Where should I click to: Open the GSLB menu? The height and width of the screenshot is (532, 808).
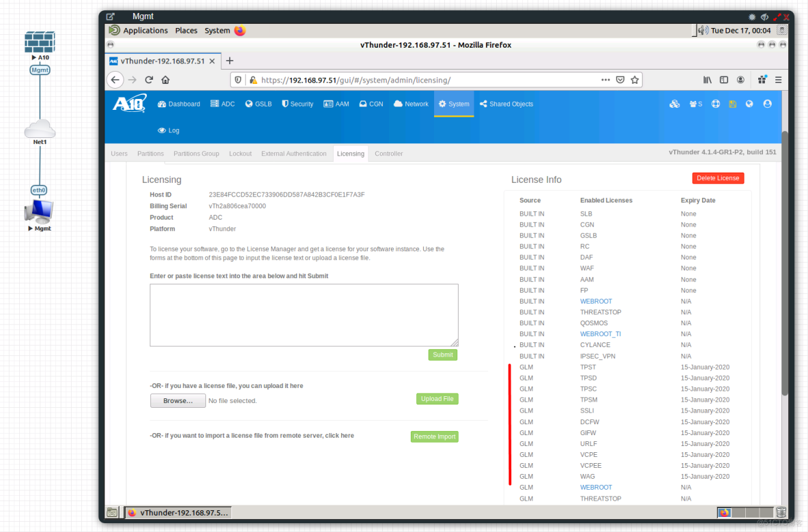(x=258, y=104)
